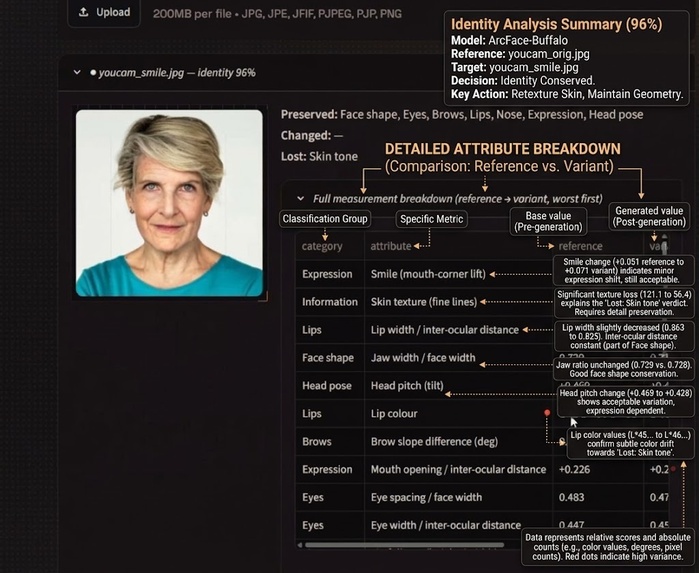This screenshot has height=573, width=699.
Task: Click the 'Changed: —' line
Action: (312, 136)
